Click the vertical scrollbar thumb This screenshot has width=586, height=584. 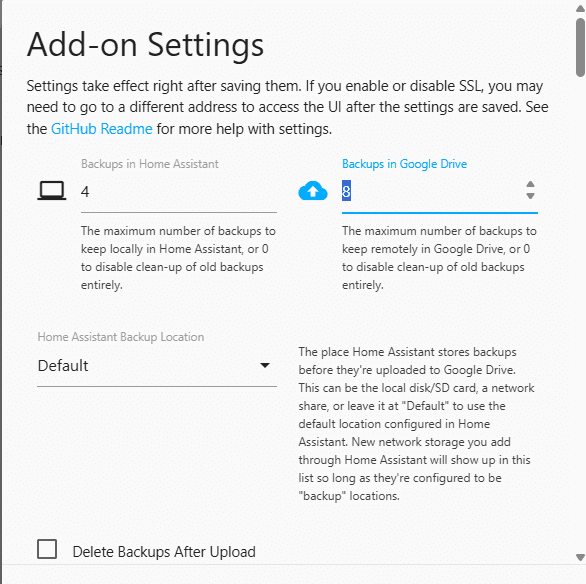(x=580, y=47)
